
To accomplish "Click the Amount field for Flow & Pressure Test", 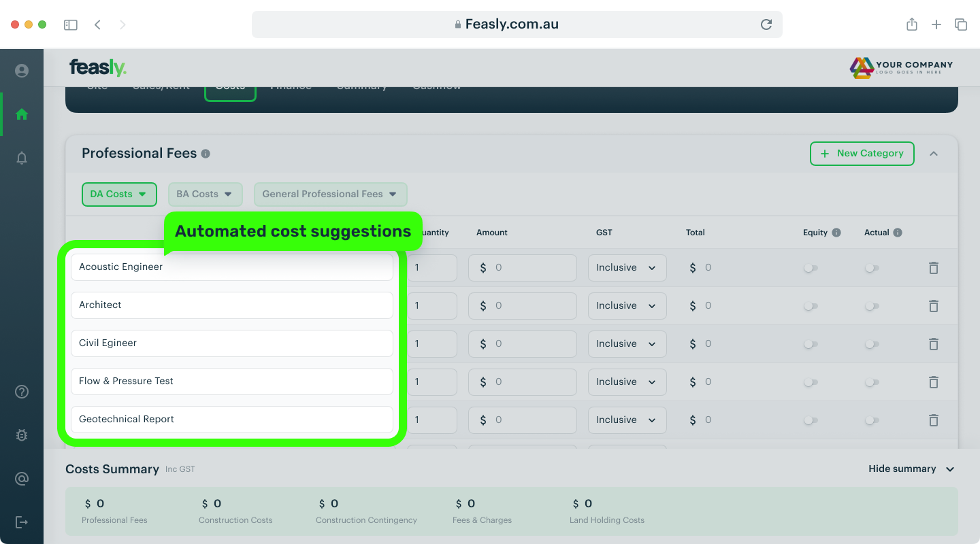I will click(522, 382).
